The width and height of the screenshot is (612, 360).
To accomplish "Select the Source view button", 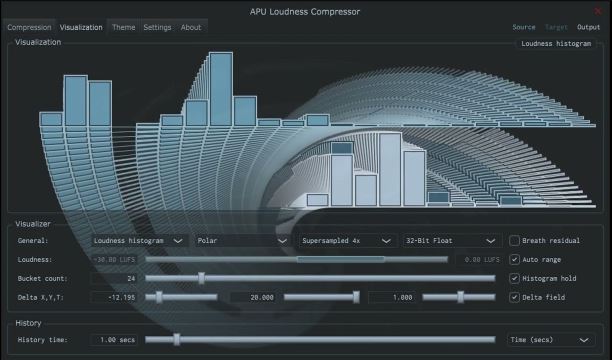I will pyautogui.click(x=524, y=27).
